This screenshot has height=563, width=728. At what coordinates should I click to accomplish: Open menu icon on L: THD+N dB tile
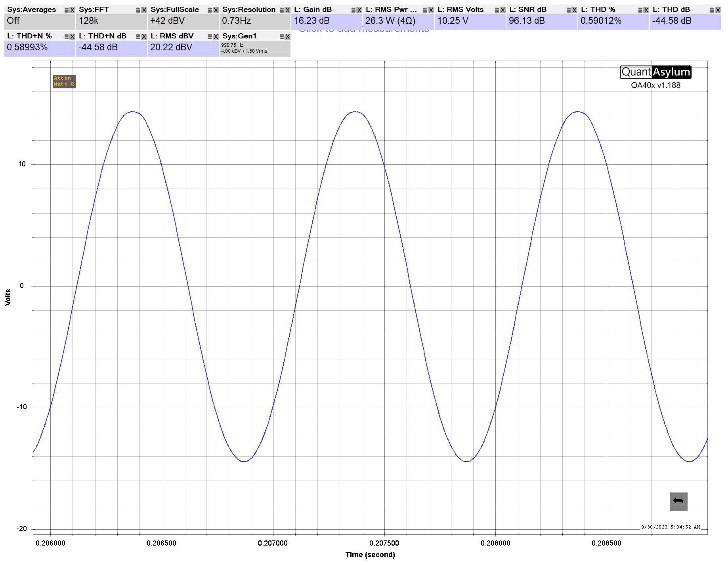click(x=138, y=36)
